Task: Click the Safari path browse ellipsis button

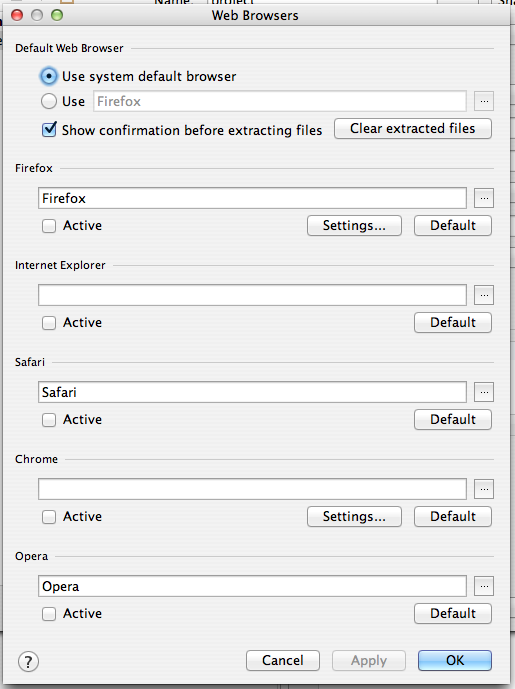Action: [x=484, y=392]
